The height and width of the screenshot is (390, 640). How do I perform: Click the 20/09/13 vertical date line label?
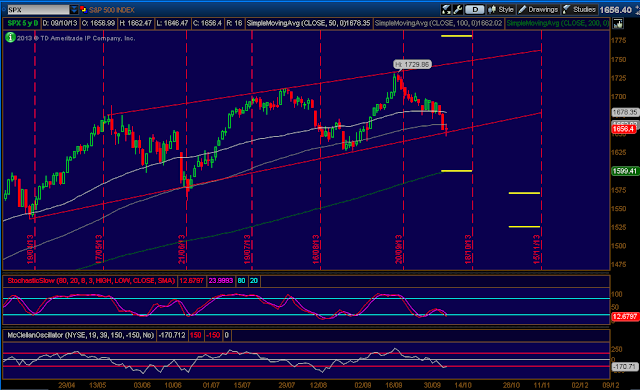tap(399, 249)
